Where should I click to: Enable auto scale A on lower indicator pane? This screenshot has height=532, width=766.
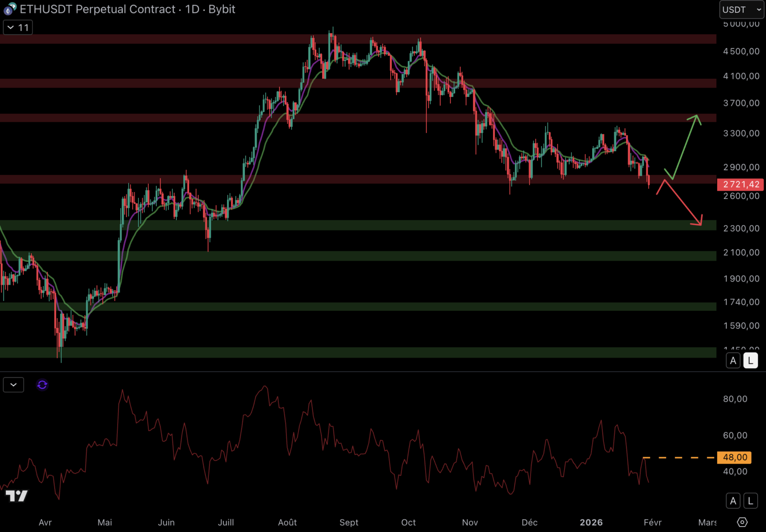click(733, 501)
